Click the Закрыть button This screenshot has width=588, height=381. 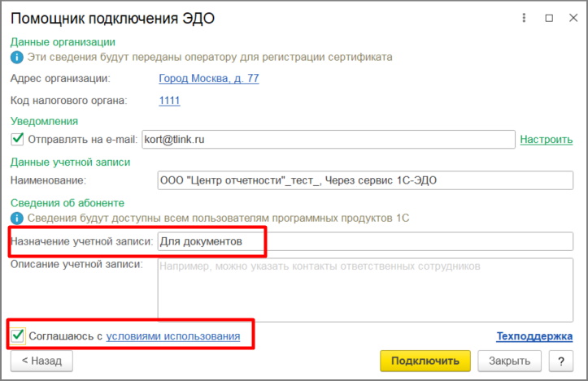coord(509,361)
